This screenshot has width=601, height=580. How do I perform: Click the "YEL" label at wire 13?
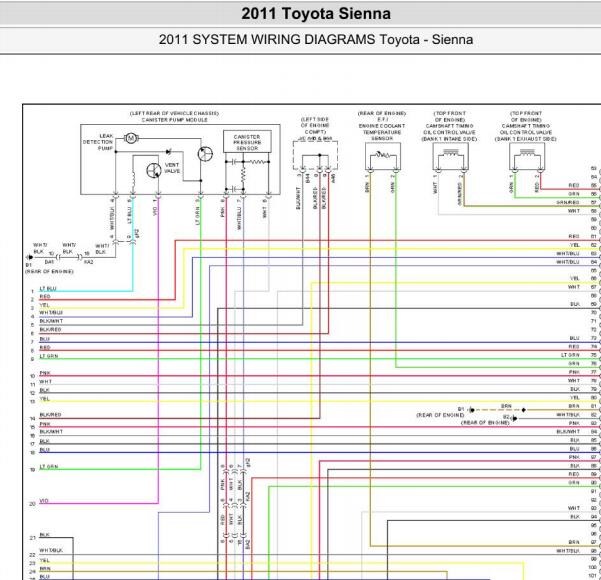pos(44,399)
